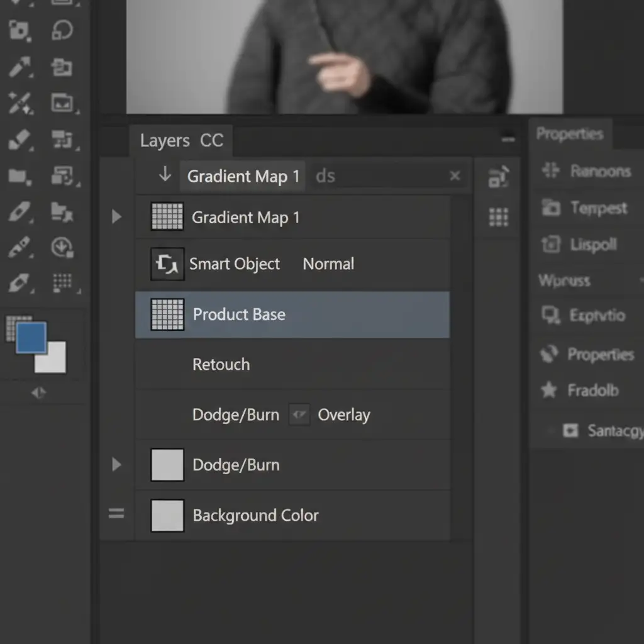Click the star icon next to Fradolb
644x644 pixels.
[549, 391]
